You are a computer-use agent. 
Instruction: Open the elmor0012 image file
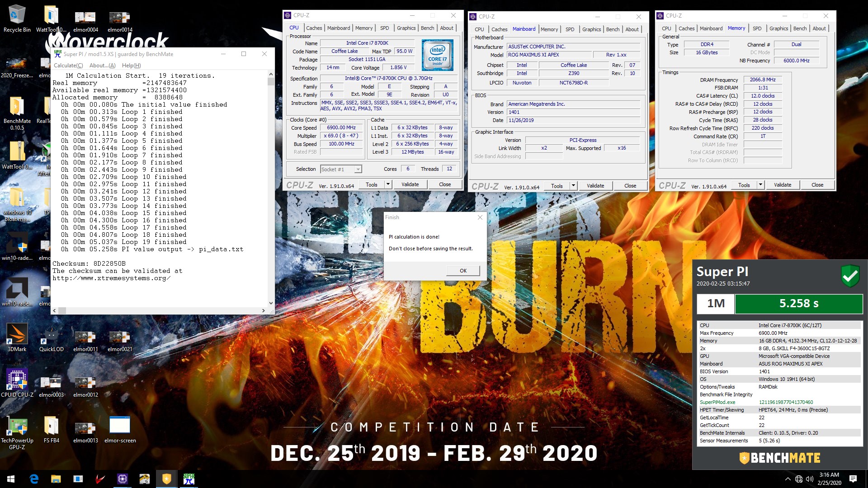(x=85, y=386)
